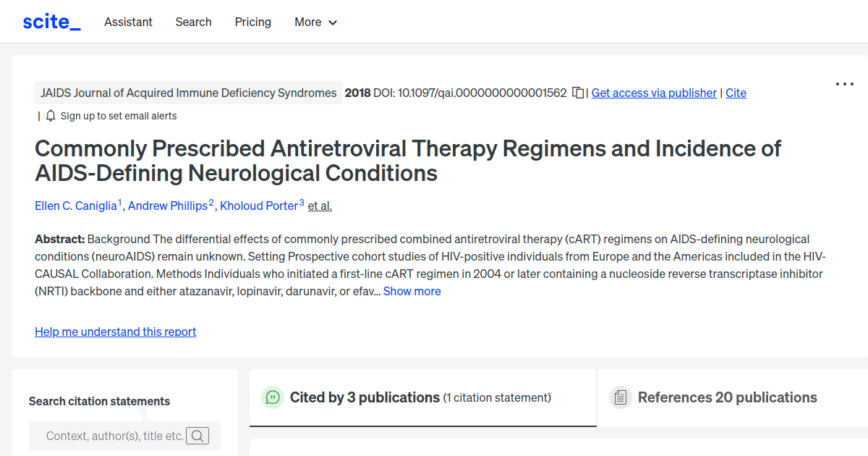Click the References document icon
Viewport: 868px width, 456px height.
[620, 397]
